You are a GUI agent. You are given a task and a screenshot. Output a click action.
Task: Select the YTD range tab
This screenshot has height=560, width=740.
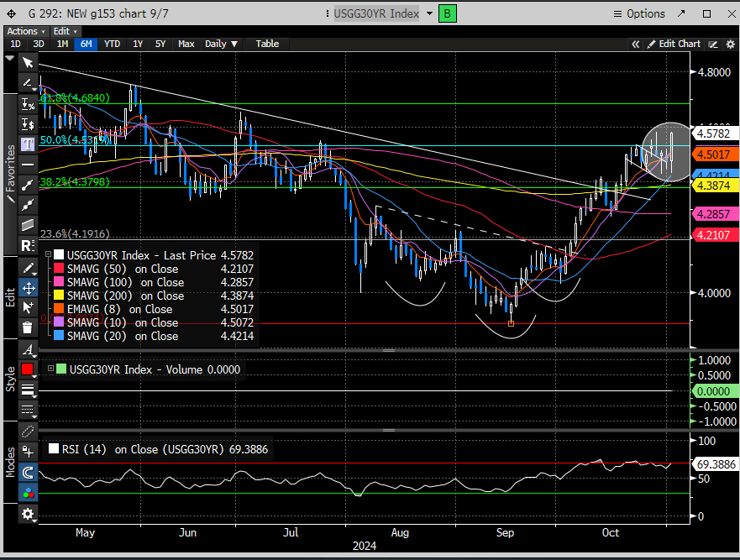[112, 44]
